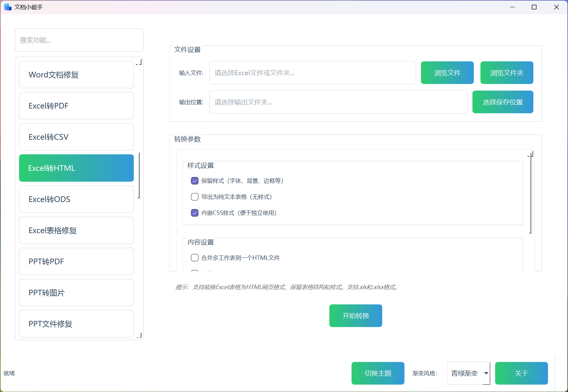Viewport: 568px width, 392px height.
Task: Select the PPT文件修复 function
Action: [76, 324]
